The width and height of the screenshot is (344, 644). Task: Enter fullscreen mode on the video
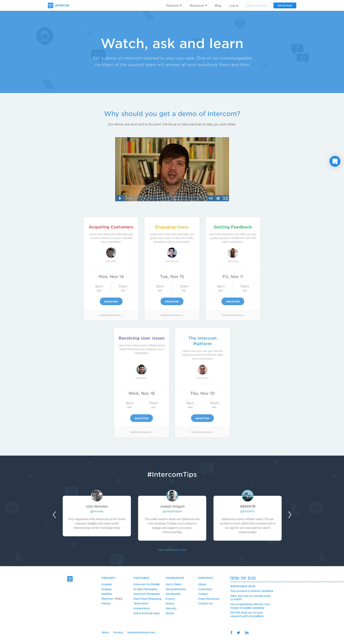(x=225, y=198)
